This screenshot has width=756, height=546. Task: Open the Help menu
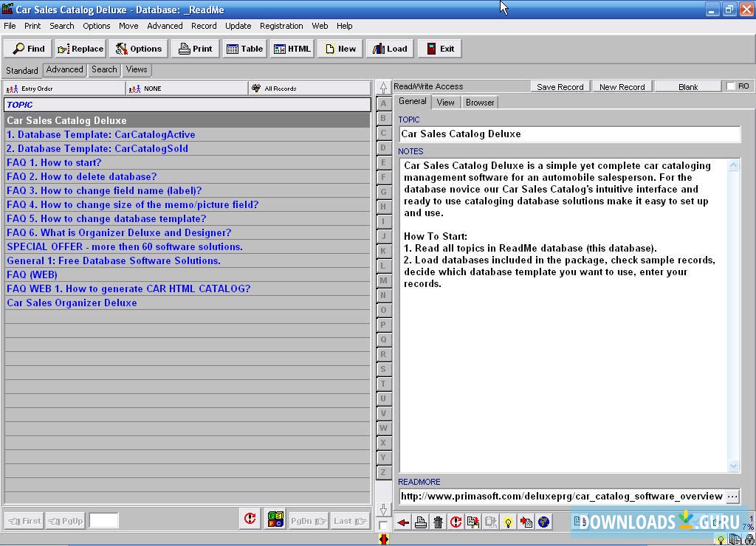[344, 26]
